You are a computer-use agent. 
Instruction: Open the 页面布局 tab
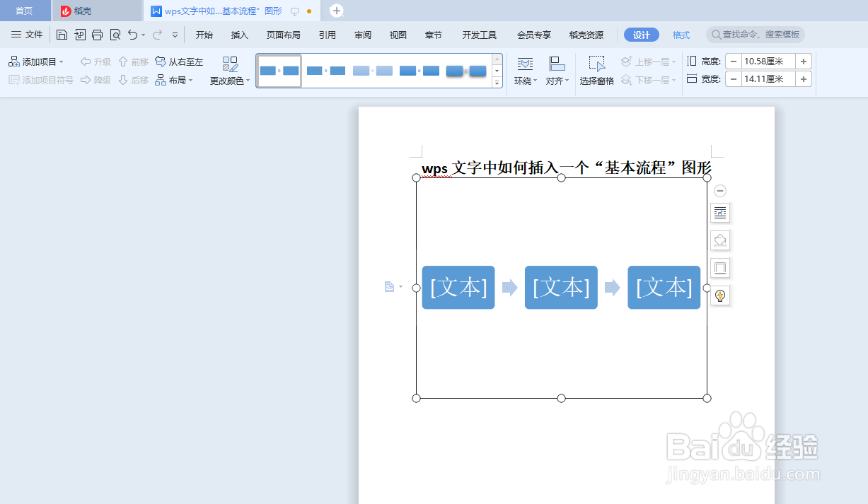(x=283, y=35)
